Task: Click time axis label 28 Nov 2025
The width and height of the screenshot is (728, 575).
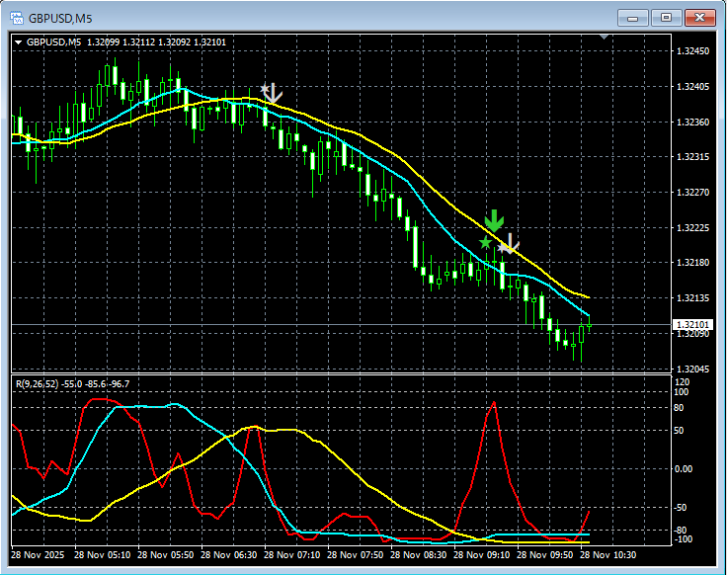Action: (x=38, y=555)
